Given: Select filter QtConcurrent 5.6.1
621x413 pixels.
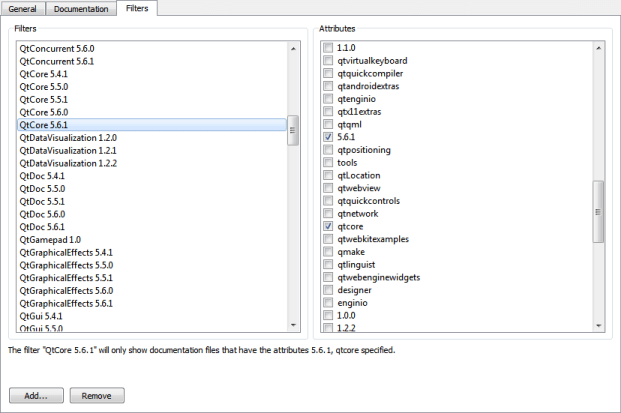Looking at the screenshot, I should (x=152, y=61).
